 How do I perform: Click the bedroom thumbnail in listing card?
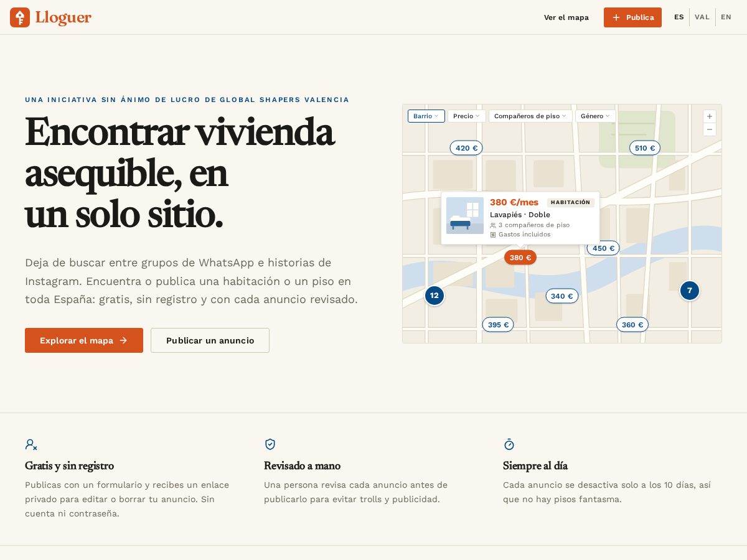click(x=465, y=216)
